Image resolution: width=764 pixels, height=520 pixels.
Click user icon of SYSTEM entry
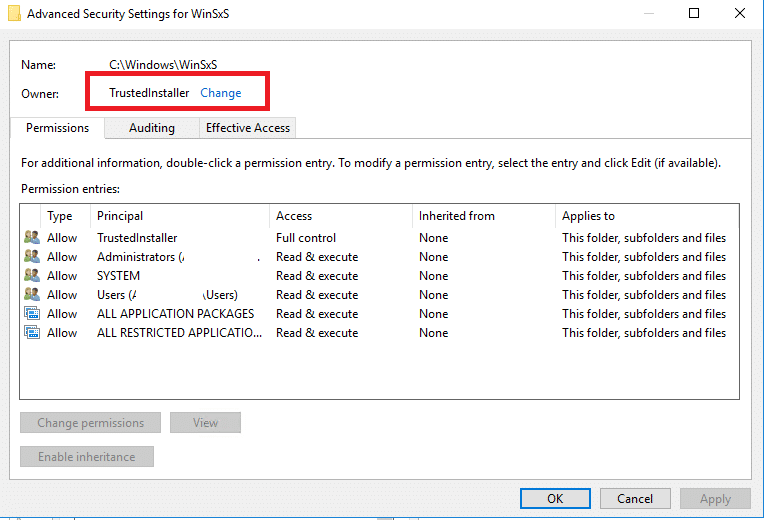click(x=32, y=275)
